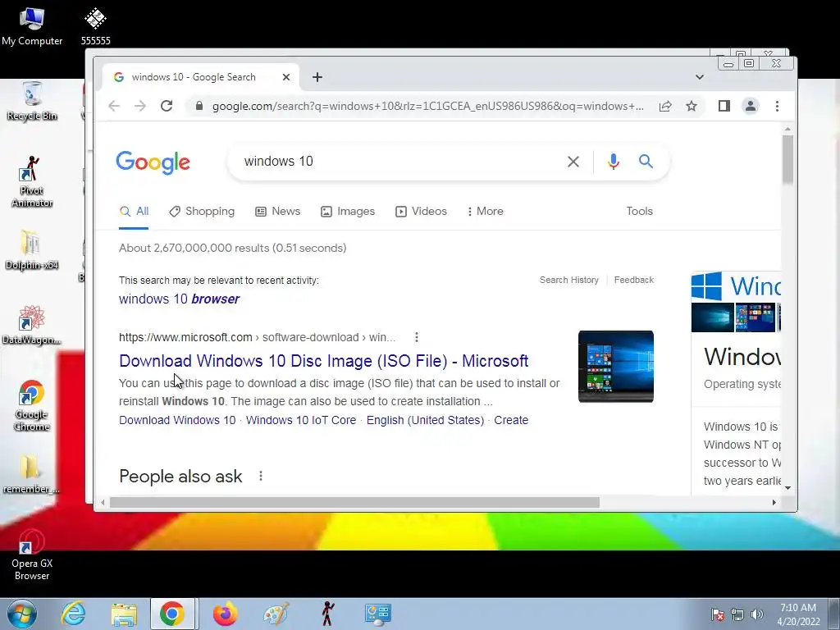Reload the page with Chrome's refresh icon

point(167,106)
